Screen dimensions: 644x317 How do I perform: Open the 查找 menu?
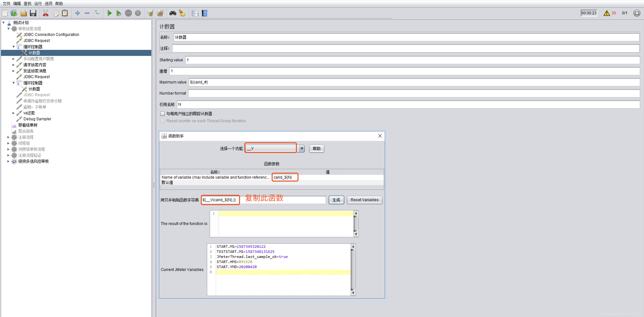27,3
